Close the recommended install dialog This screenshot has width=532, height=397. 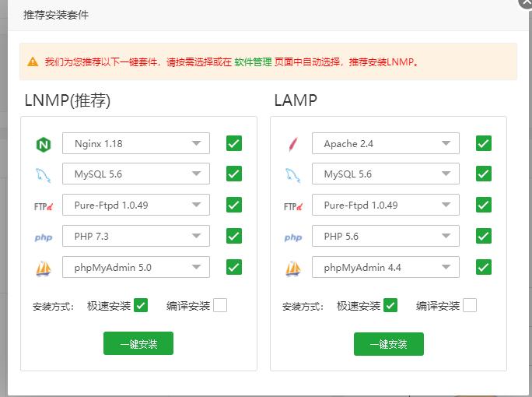tap(527, 2)
